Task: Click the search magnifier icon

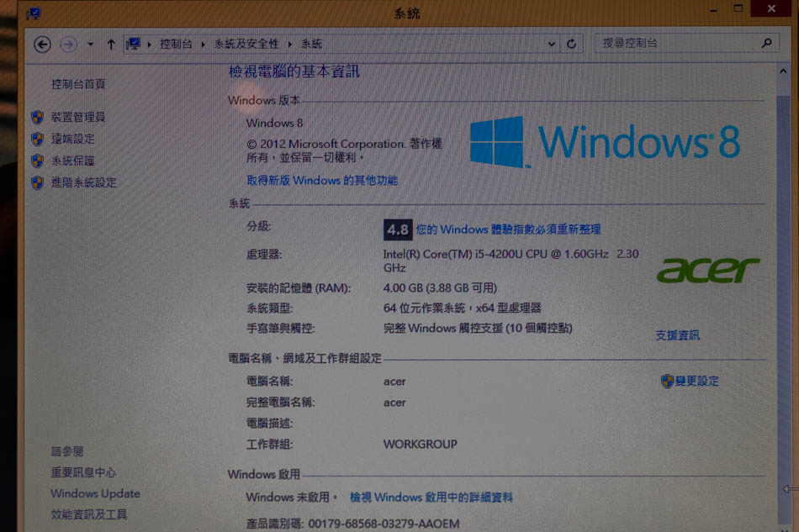Action: (767, 43)
